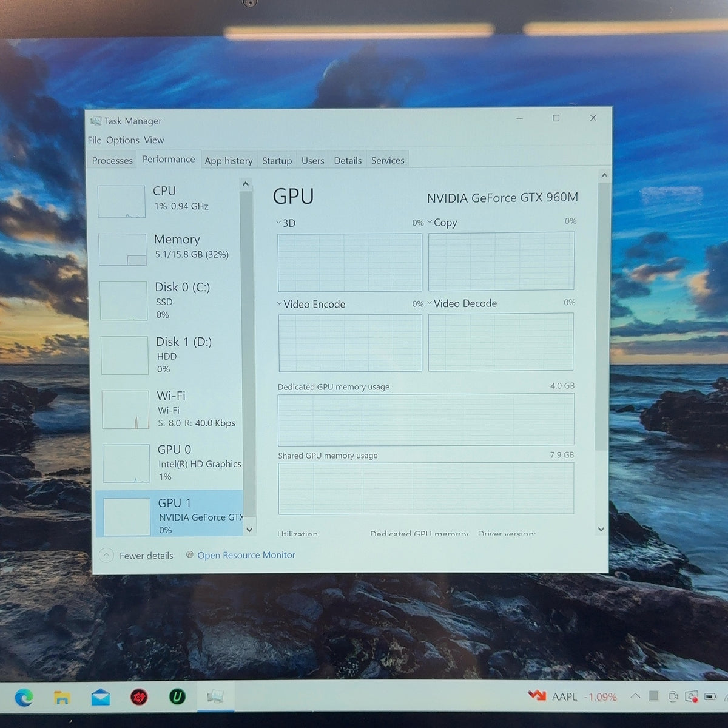Screen dimensions: 728x728
Task: Switch to the Startup tab
Action: point(277,160)
